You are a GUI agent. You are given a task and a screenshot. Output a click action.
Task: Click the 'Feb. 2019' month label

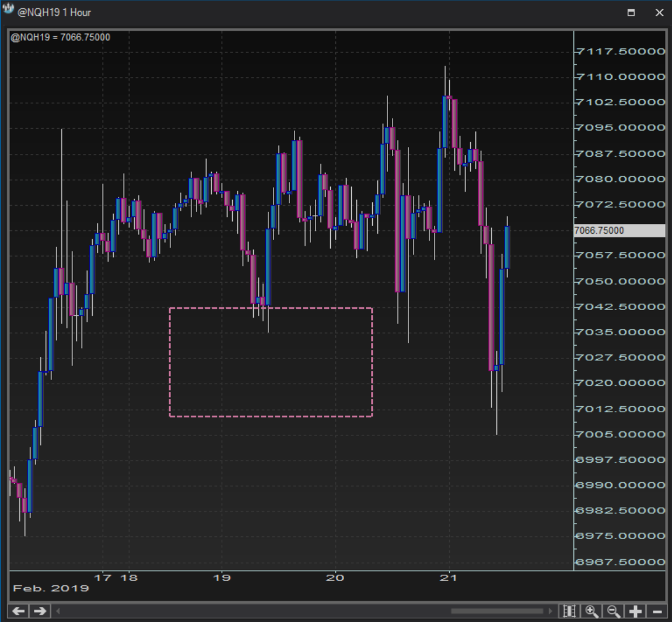(51, 589)
